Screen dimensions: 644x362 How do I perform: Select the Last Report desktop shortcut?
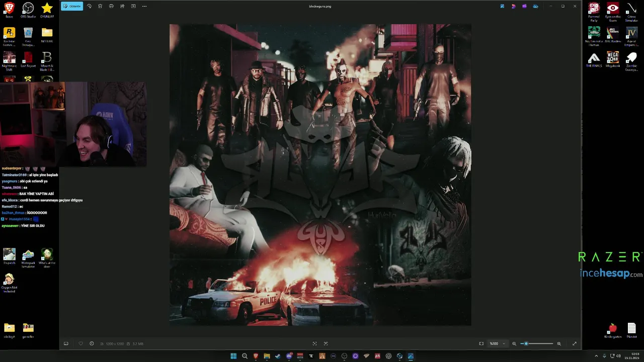click(x=28, y=59)
